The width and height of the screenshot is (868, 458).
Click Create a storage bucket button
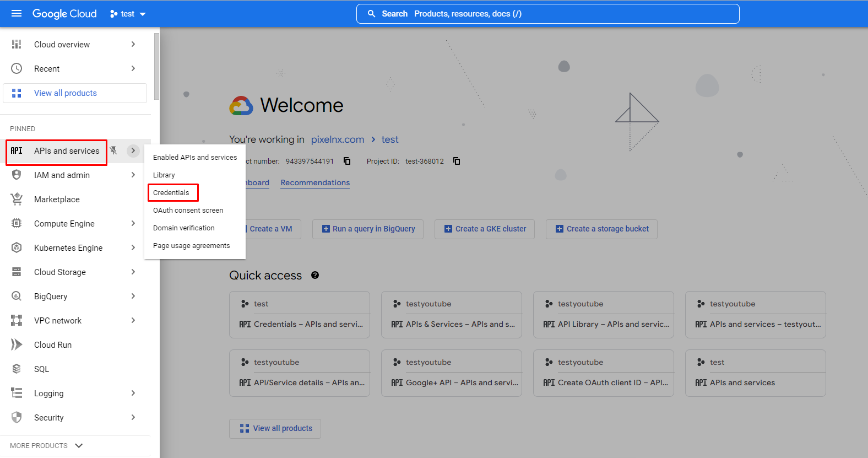(x=601, y=229)
